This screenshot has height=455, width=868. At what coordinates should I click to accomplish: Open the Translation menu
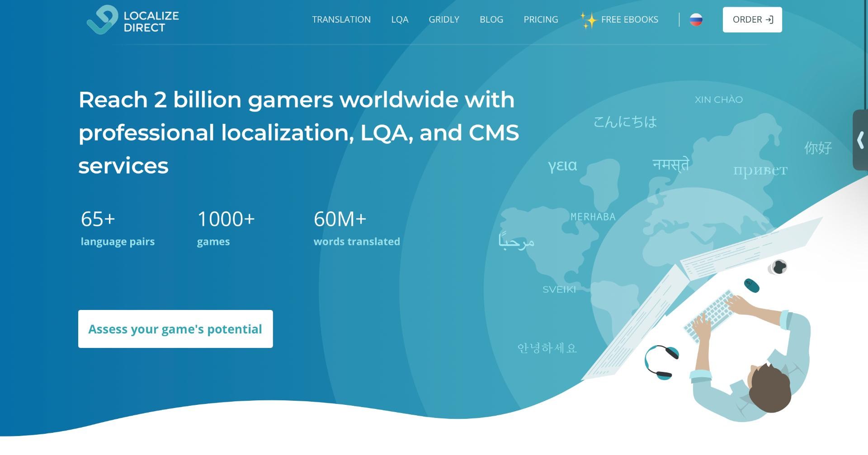click(341, 19)
